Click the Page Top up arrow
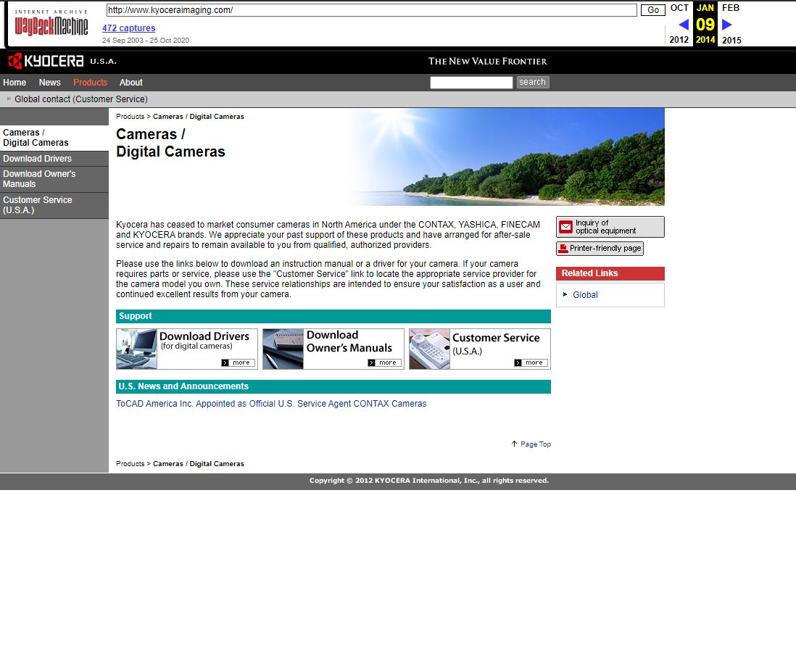 [x=514, y=444]
